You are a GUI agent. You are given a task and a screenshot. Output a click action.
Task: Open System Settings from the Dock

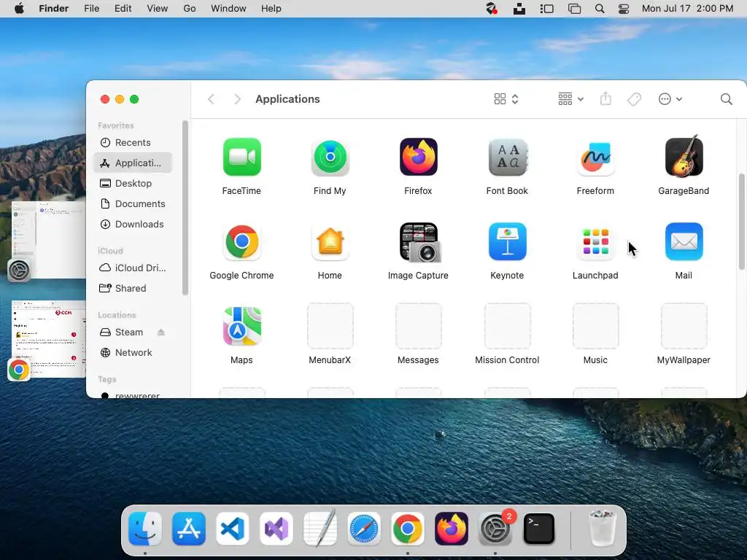tap(495, 529)
